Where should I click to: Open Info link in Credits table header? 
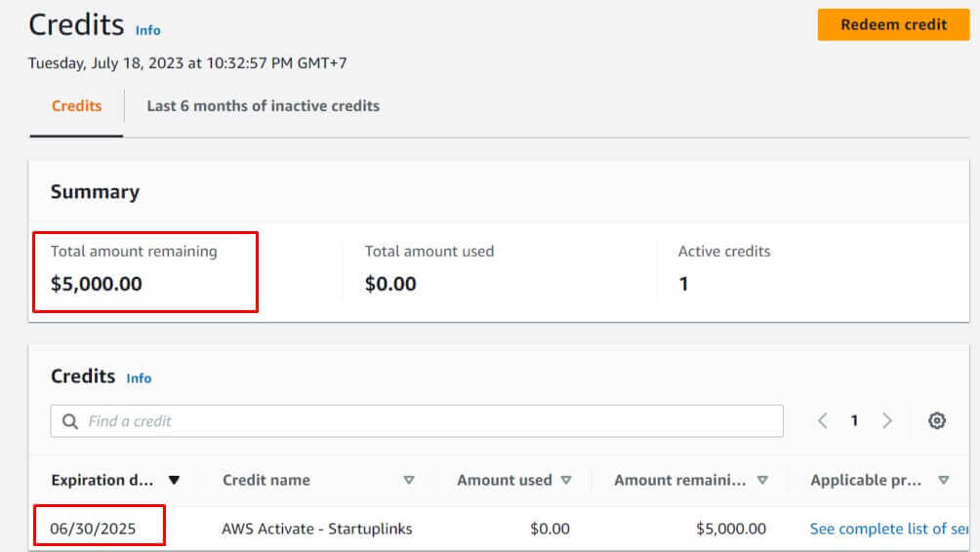point(139,378)
